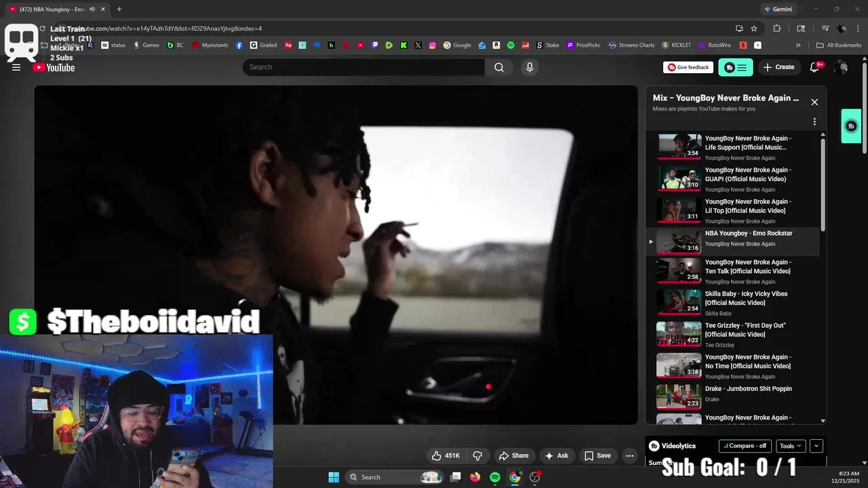Bookmark this page with the star icon
Viewport: 868px width, 488px height.
(754, 28)
